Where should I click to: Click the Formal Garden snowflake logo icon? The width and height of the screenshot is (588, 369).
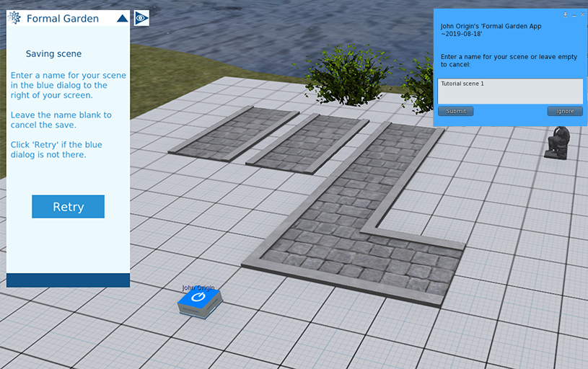tap(14, 18)
